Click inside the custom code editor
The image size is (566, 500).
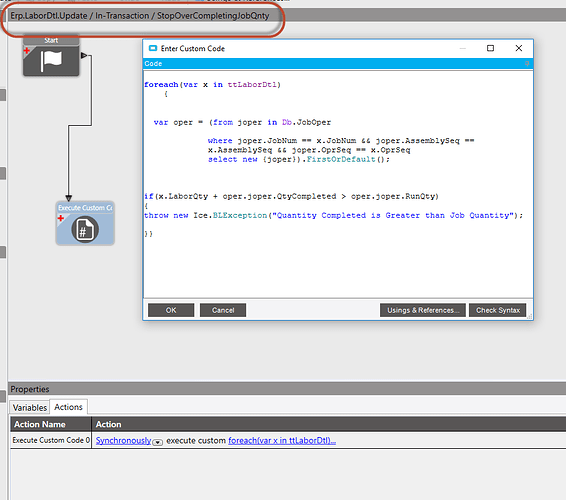[x=338, y=184]
